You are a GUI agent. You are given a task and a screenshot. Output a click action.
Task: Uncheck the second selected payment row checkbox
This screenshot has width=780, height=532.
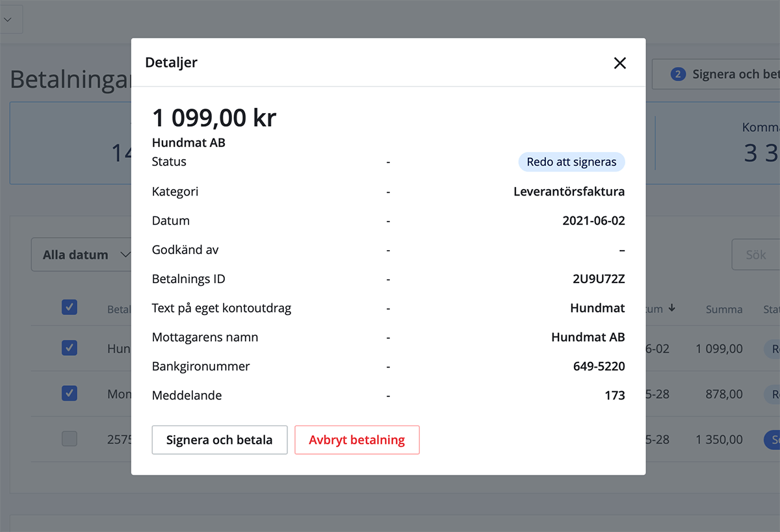coord(70,394)
